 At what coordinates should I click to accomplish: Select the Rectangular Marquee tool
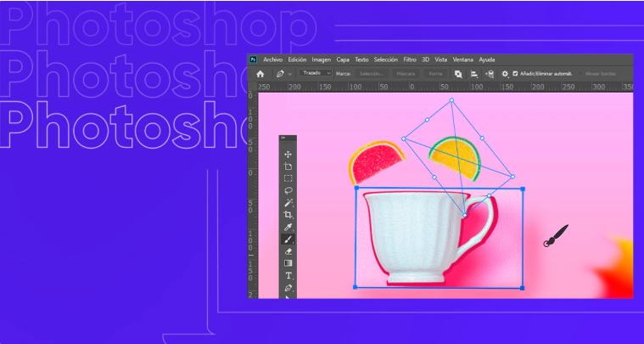[x=288, y=178]
